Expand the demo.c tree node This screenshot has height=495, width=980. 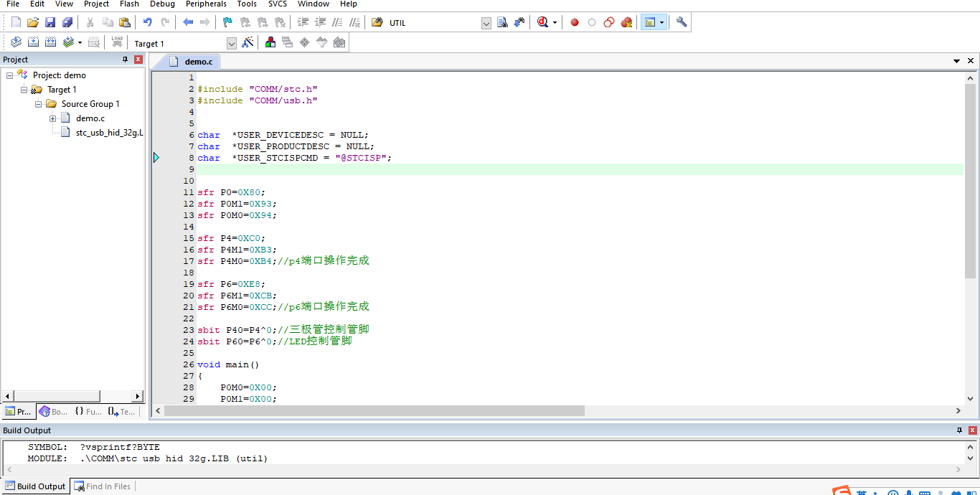(x=53, y=118)
